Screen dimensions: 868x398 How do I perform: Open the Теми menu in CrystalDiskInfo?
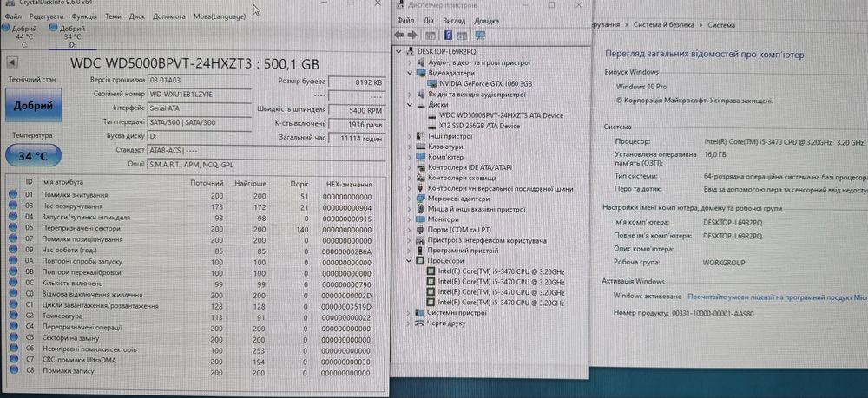[113, 16]
